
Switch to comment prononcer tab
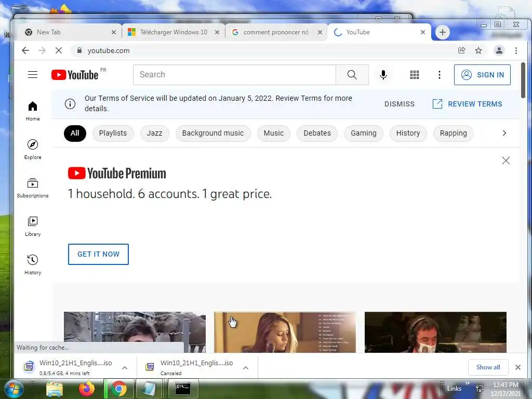(x=276, y=32)
